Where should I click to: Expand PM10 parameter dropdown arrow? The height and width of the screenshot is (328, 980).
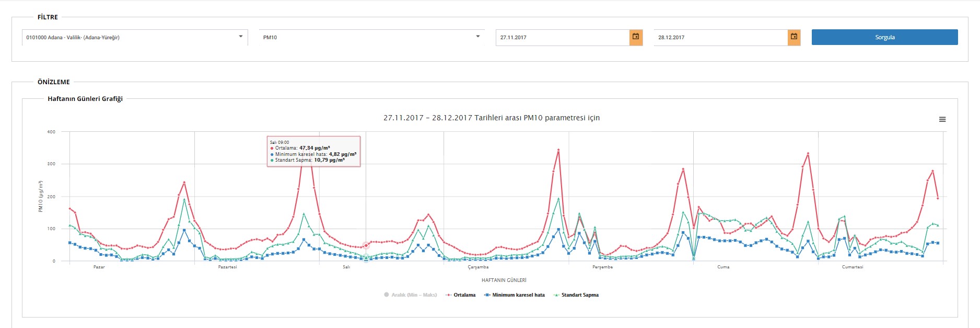[478, 37]
